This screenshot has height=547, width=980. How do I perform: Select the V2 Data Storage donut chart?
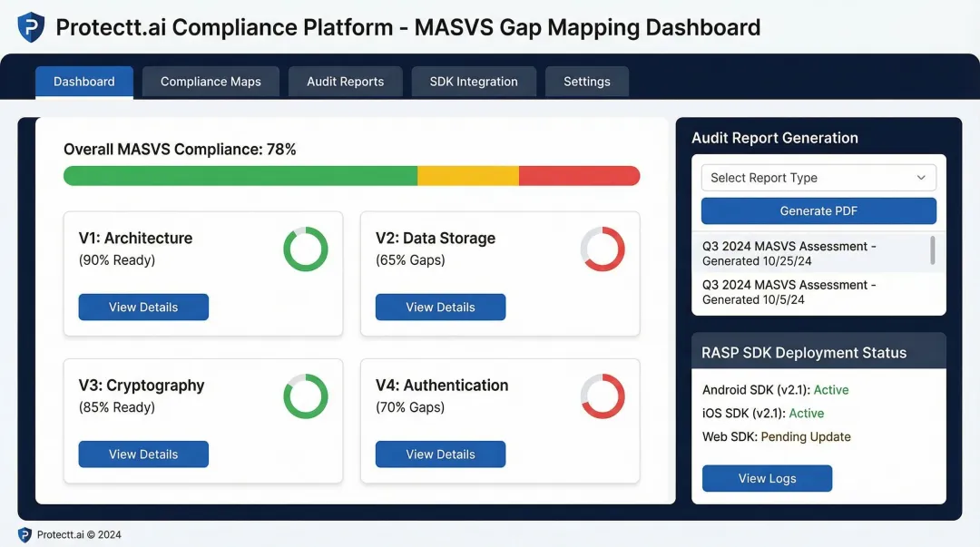[603, 249]
